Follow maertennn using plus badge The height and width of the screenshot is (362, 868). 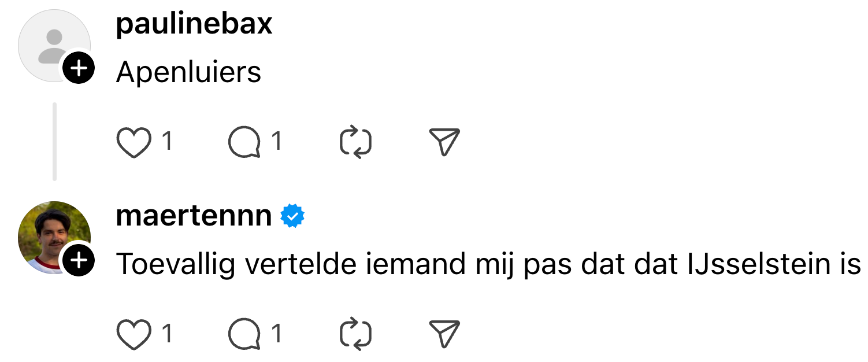coord(79,261)
